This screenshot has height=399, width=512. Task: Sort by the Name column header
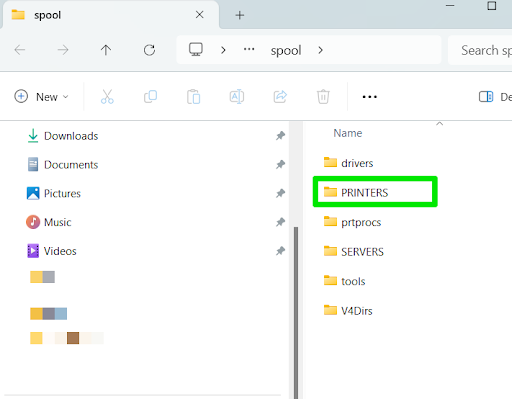pos(348,133)
